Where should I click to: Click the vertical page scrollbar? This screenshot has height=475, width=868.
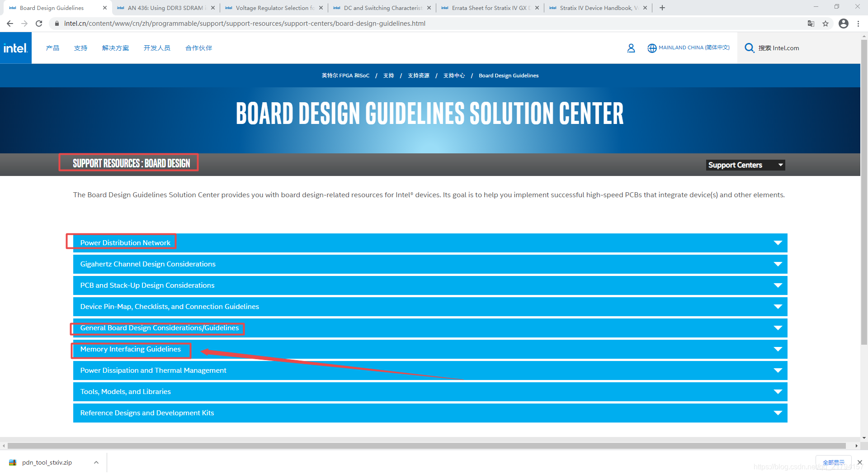point(864,192)
